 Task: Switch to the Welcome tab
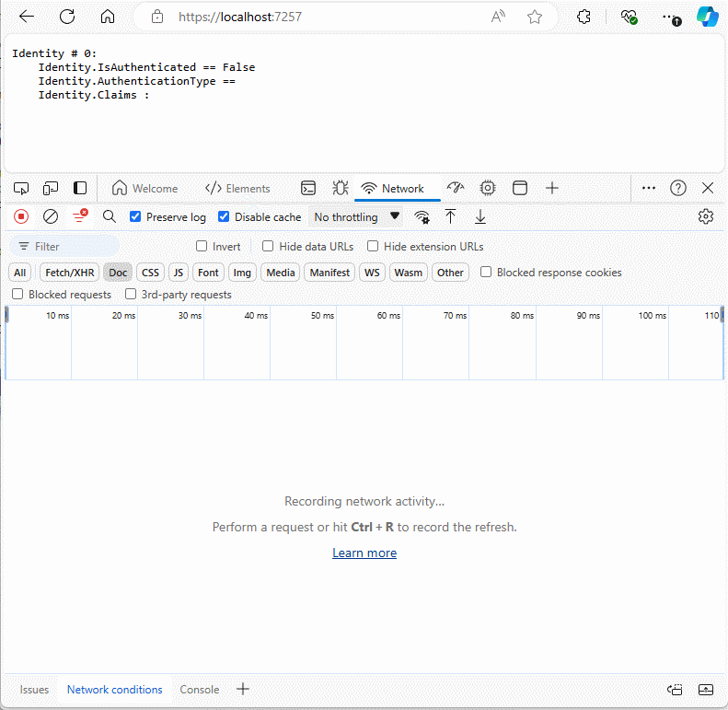tap(144, 188)
